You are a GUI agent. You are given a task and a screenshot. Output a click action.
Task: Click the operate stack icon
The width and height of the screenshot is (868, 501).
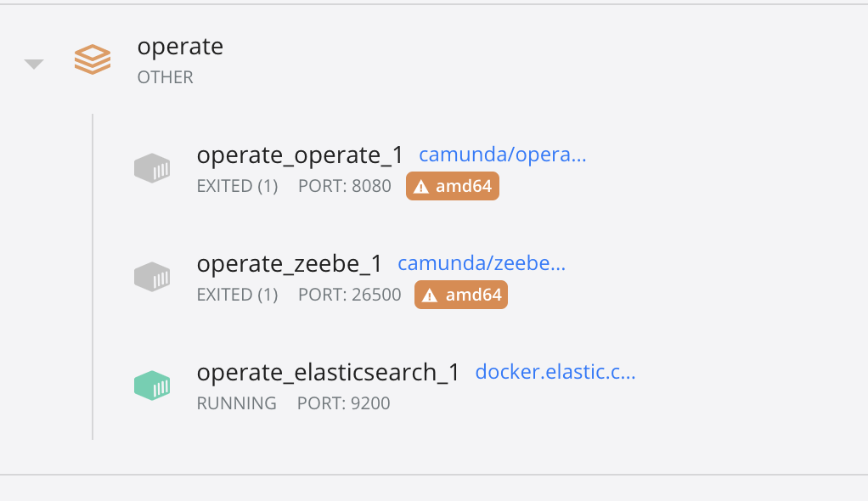tap(92, 59)
